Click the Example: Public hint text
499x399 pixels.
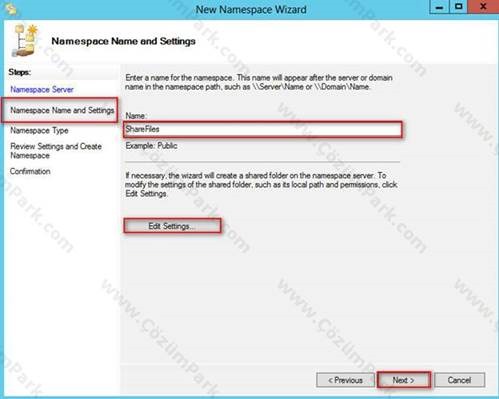[151, 146]
